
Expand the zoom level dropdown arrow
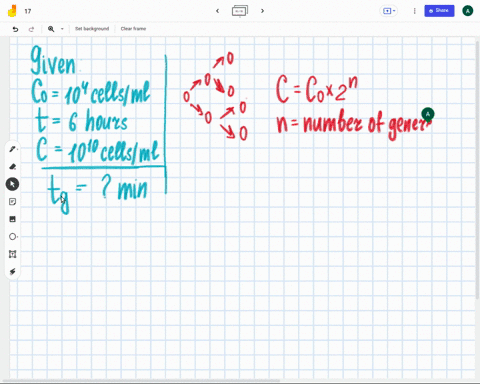click(62, 29)
